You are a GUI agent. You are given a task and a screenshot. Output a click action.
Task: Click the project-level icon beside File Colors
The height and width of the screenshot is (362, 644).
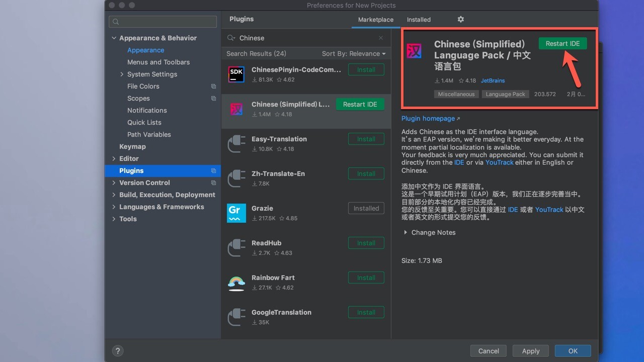pyautogui.click(x=213, y=86)
